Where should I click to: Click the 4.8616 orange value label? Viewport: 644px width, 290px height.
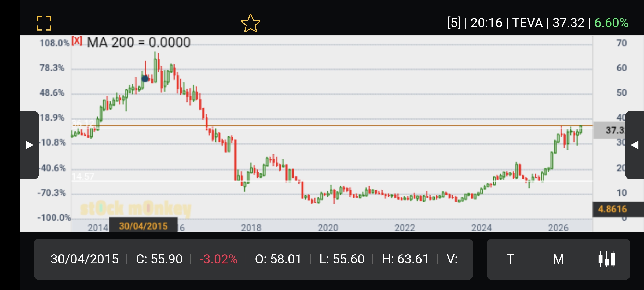612,209
